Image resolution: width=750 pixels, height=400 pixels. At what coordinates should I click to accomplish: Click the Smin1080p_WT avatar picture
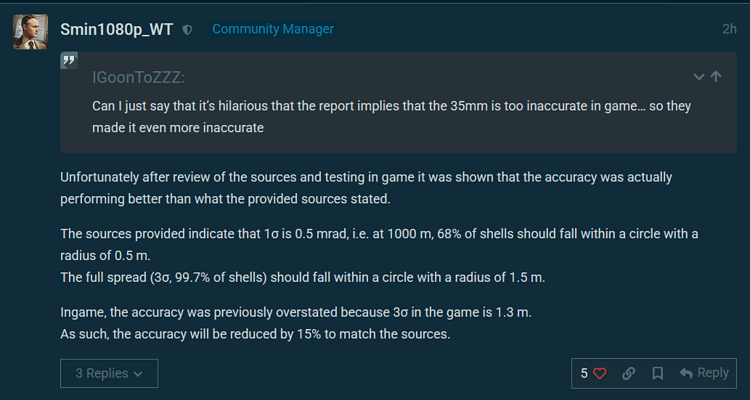coord(31,31)
